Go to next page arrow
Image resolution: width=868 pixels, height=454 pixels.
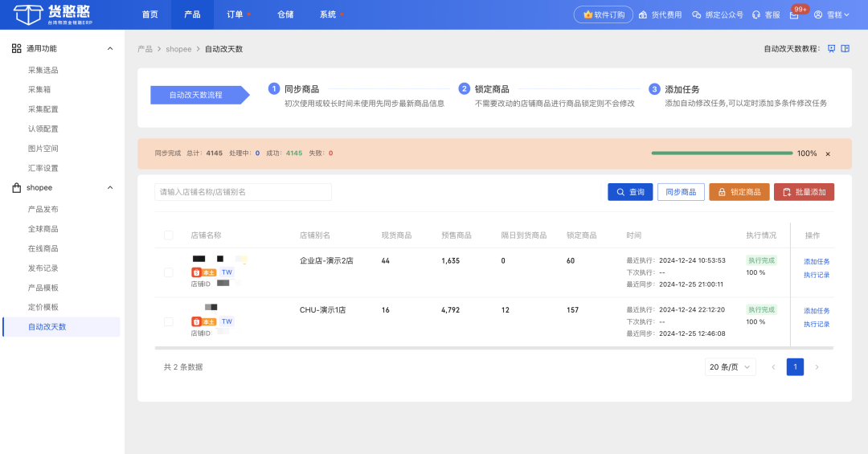click(x=817, y=367)
